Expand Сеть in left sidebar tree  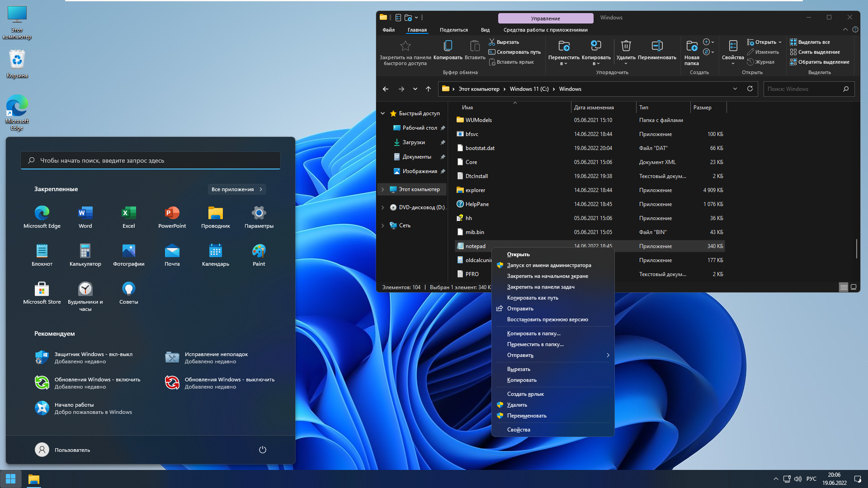383,225
